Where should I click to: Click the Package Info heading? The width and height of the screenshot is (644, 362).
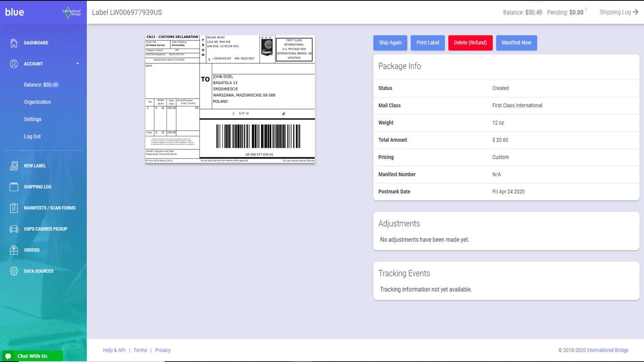(400, 66)
